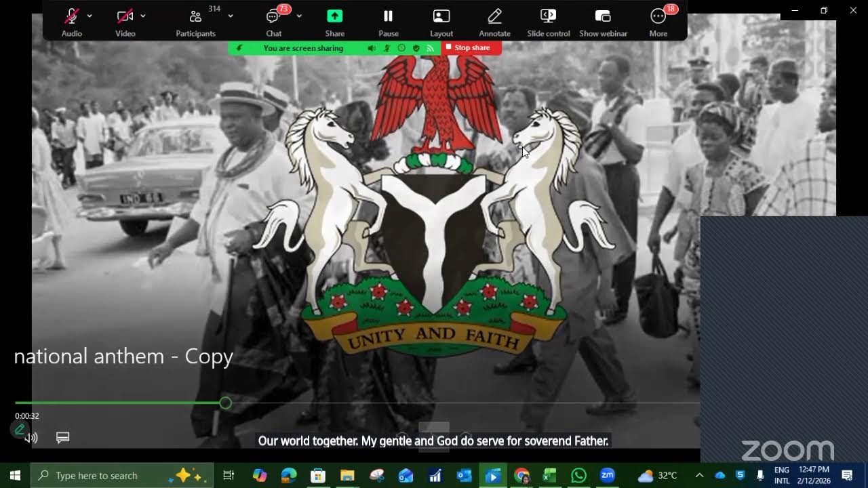Open the Annotate tools
Viewport: 868px width, 488px height.
(x=495, y=22)
